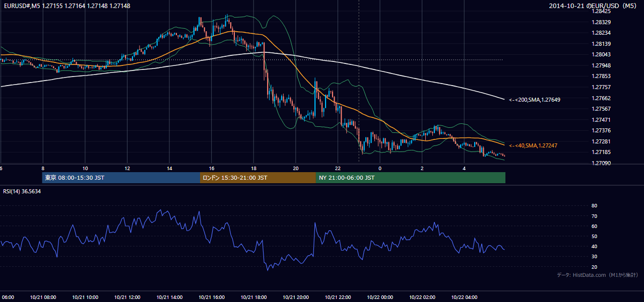
Task: Click hour label 4 under price chart
Action: click(x=464, y=168)
